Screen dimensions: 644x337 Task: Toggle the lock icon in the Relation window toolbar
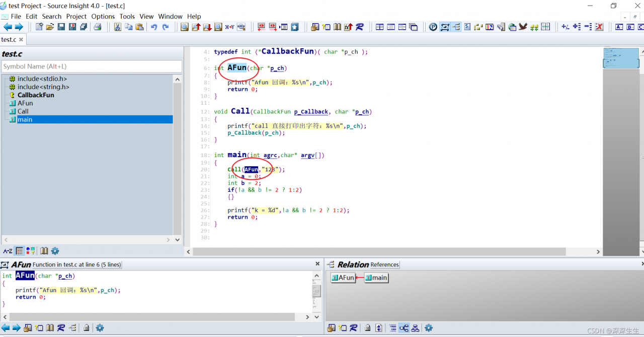[368, 328]
